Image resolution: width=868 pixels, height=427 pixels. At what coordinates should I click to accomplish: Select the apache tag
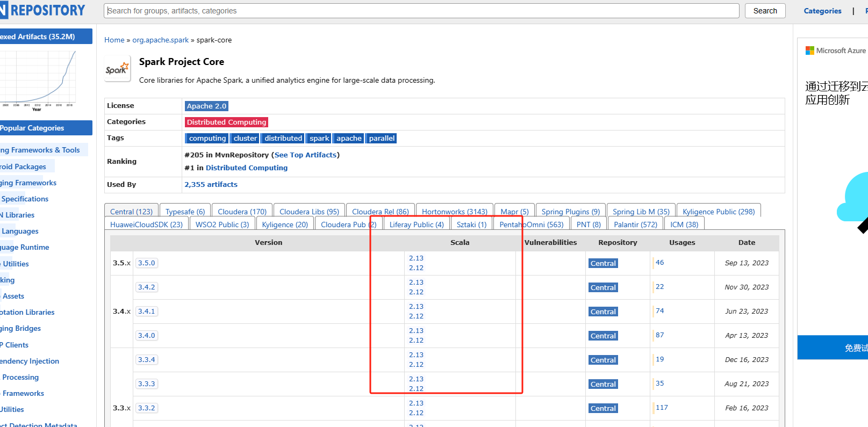(x=349, y=139)
